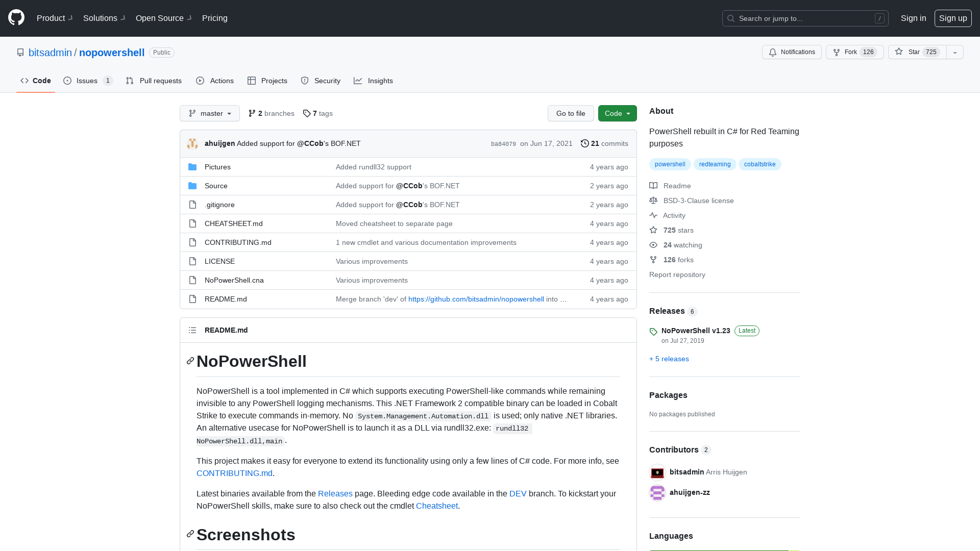The width and height of the screenshot is (980, 551).
Task: Open the powershell topic tag
Action: (670, 164)
